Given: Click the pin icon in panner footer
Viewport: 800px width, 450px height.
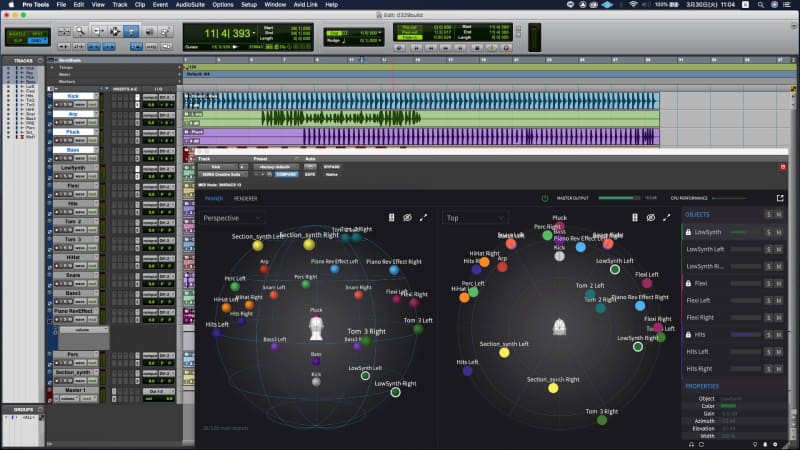Looking at the screenshot, I should point(755,444).
